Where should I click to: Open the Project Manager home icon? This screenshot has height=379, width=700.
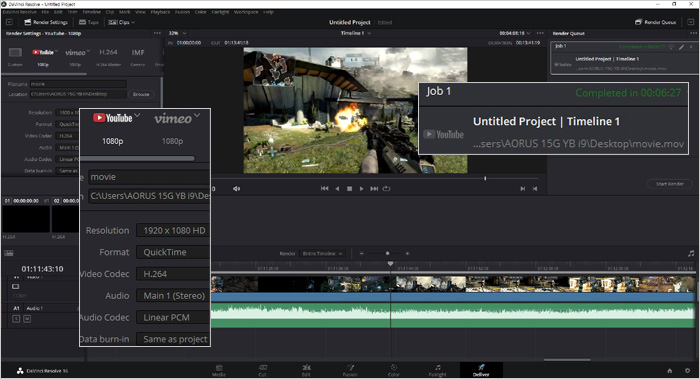[x=670, y=371]
